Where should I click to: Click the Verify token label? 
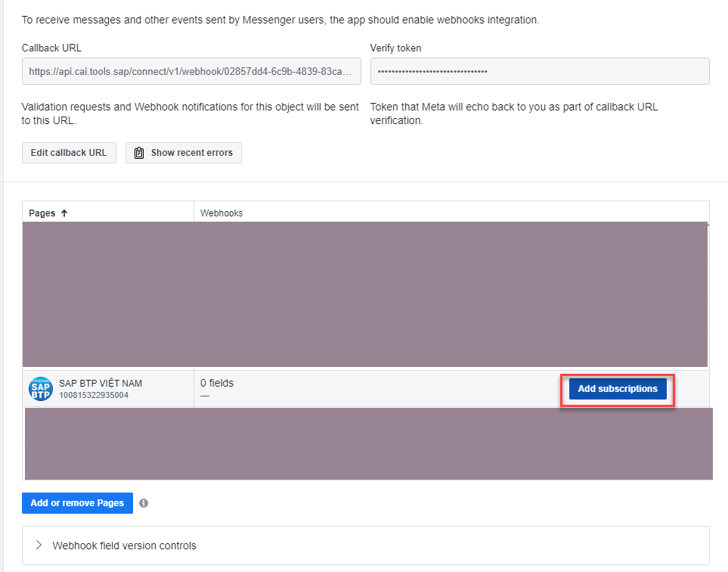[395, 48]
